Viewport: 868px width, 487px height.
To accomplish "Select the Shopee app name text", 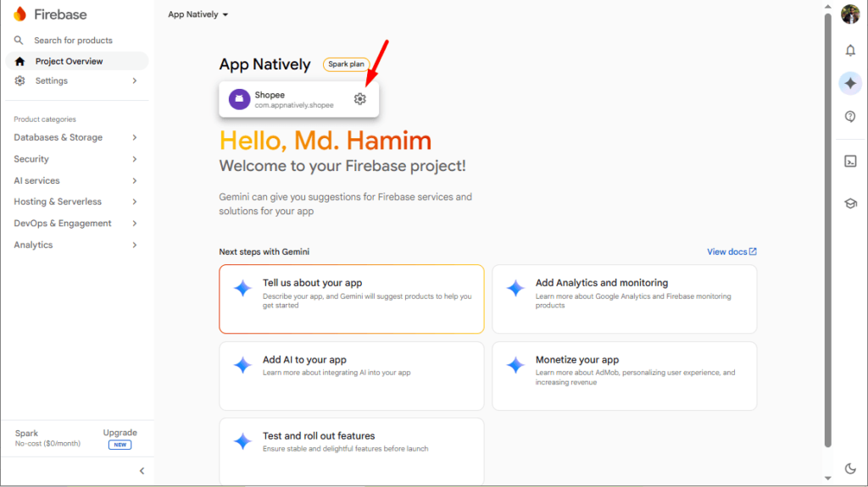I will tap(270, 95).
